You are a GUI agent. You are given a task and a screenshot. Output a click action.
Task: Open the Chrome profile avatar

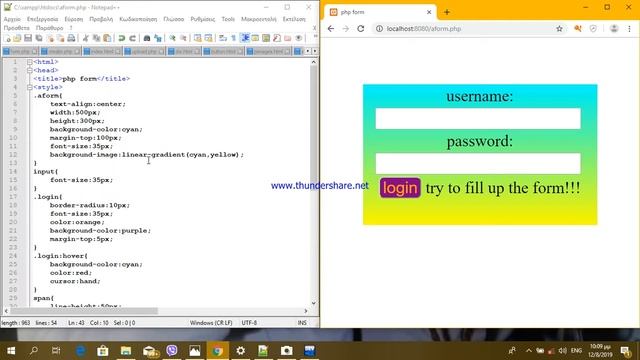click(614, 29)
